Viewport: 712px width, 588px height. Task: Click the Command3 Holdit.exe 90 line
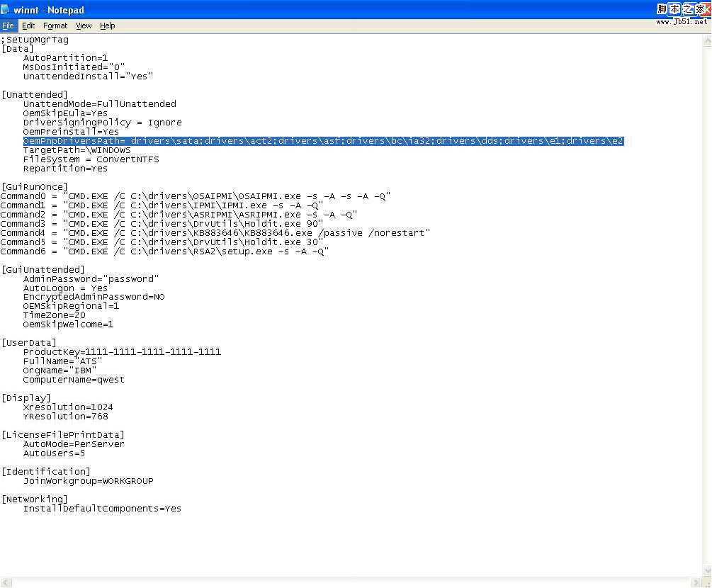pos(162,224)
